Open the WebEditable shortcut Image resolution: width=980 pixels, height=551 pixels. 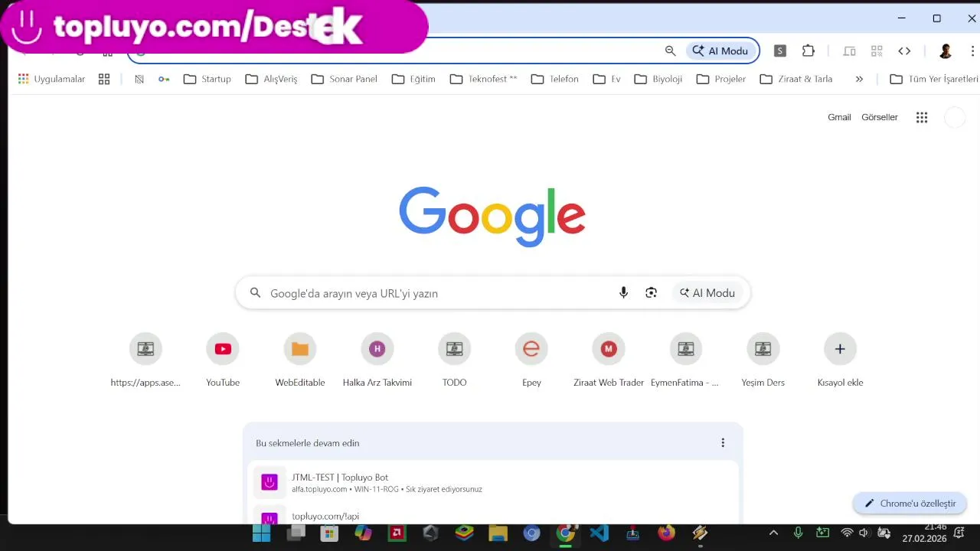(x=300, y=360)
